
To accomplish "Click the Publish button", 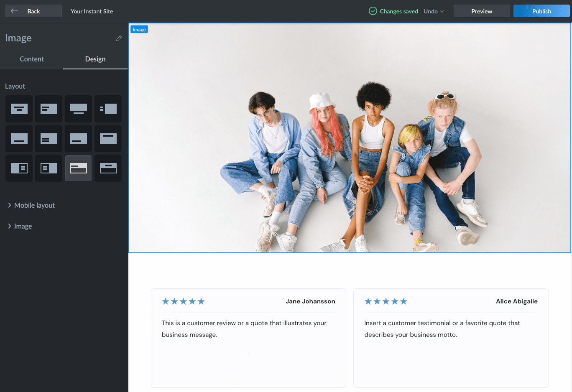I will pyautogui.click(x=541, y=11).
